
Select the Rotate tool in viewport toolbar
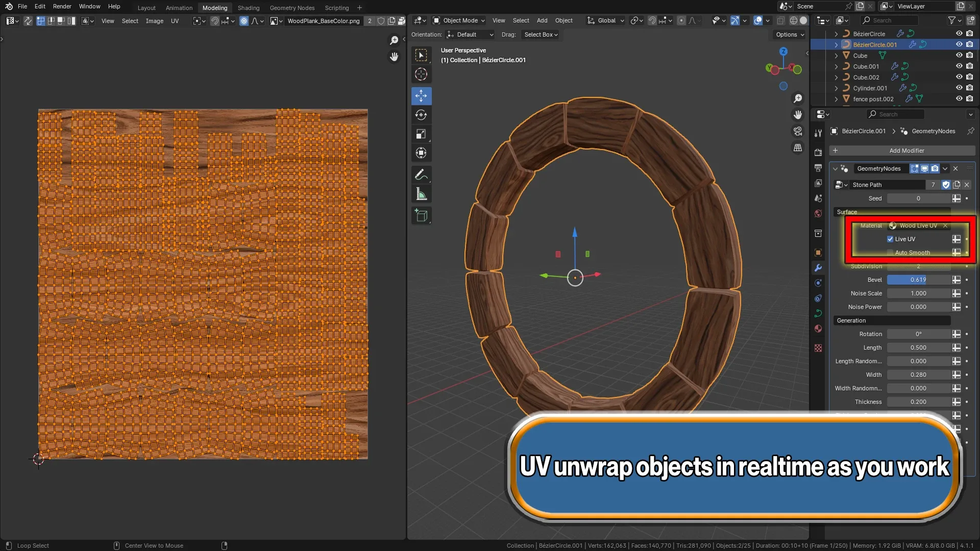pos(421,115)
